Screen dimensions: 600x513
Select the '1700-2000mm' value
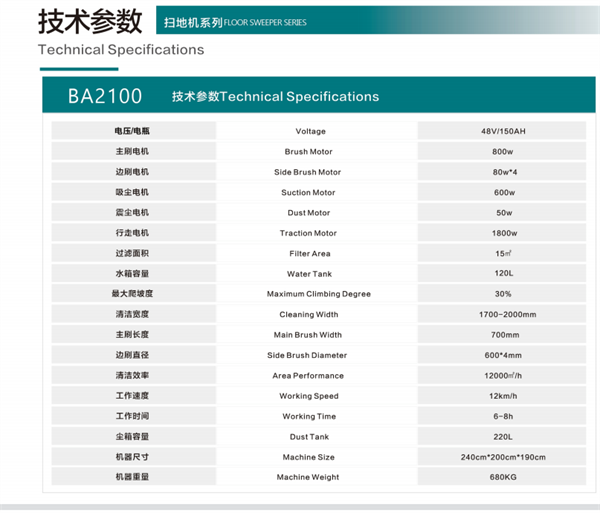pos(507,314)
